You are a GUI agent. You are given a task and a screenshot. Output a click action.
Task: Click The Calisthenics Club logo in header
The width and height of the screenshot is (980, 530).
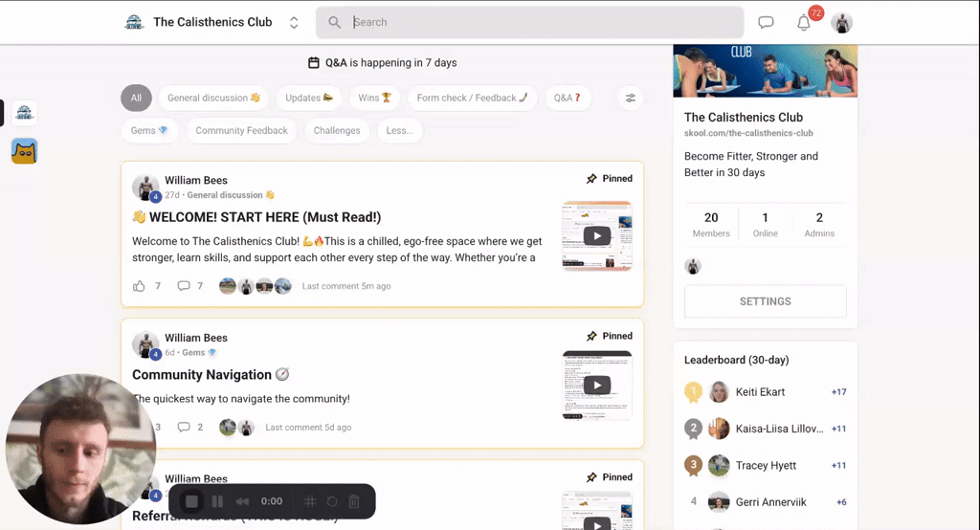click(x=134, y=23)
